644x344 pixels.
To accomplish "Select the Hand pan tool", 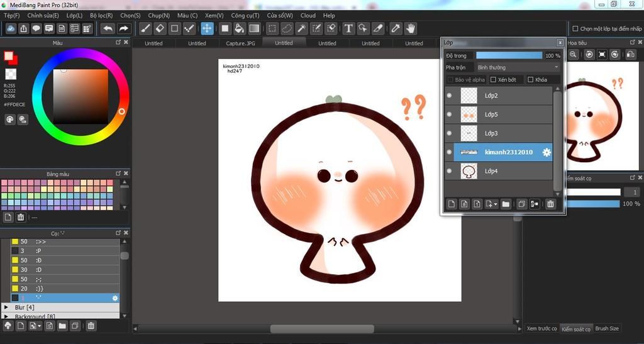I will point(410,28).
